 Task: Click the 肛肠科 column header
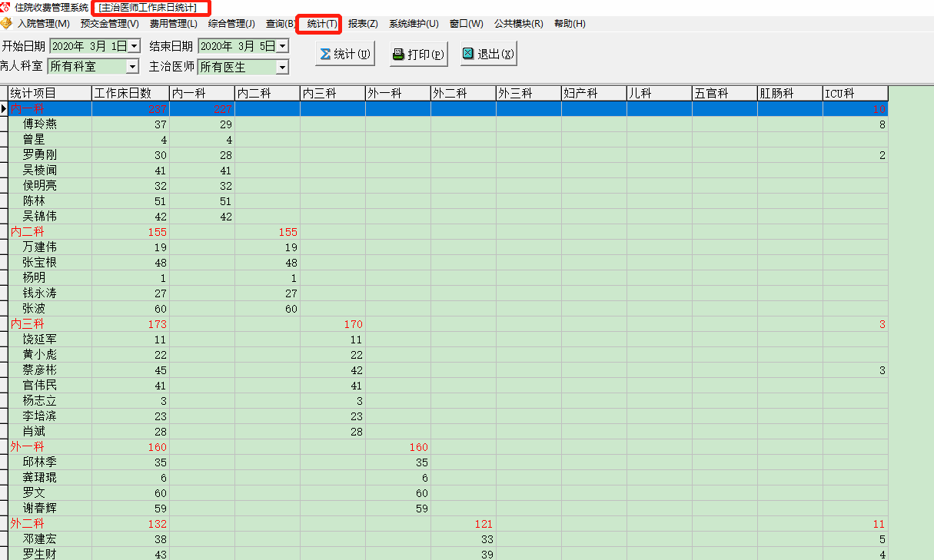point(790,93)
